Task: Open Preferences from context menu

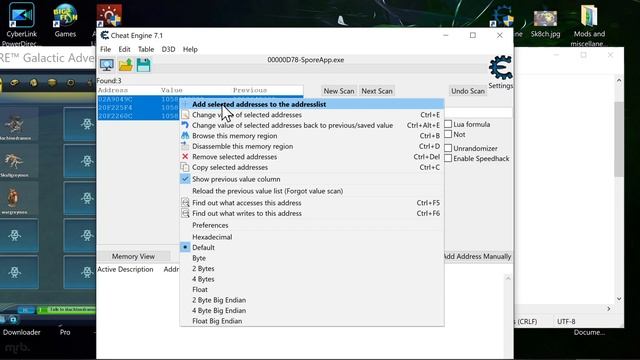Action: (312, 225)
